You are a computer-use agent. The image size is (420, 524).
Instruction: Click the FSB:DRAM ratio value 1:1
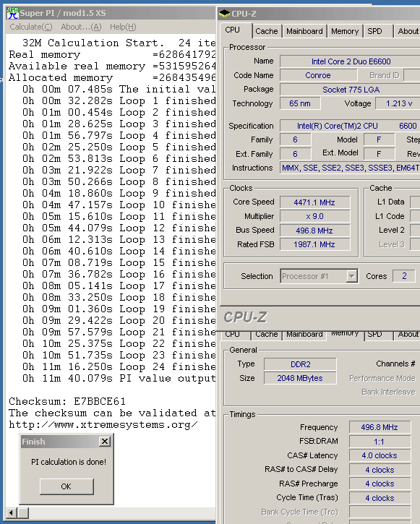380,442
